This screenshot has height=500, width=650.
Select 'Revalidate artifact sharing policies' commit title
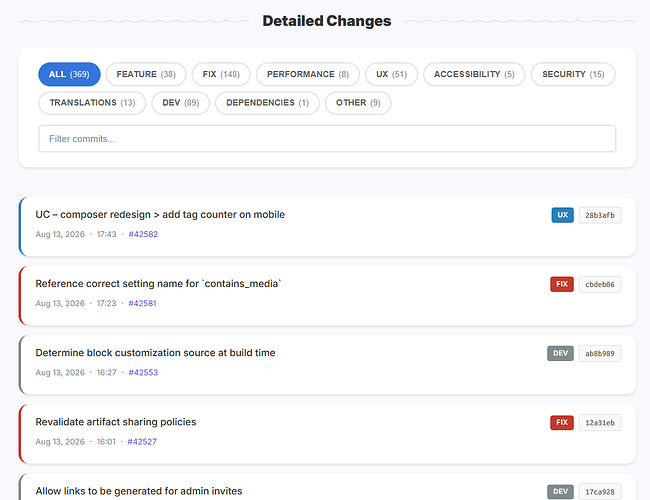tap(116, 422)
